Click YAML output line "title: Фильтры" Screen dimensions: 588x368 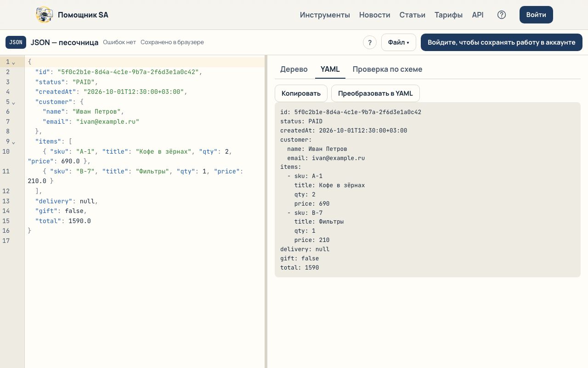click(x=319, y=222)
